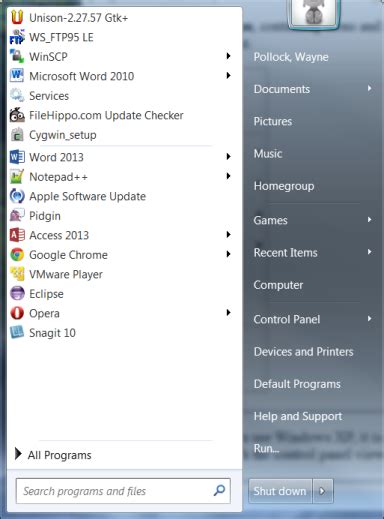The height and width of the screenshot is (519, 384).
Task: Show All Programs list
Action: click(x=53, y=455)
